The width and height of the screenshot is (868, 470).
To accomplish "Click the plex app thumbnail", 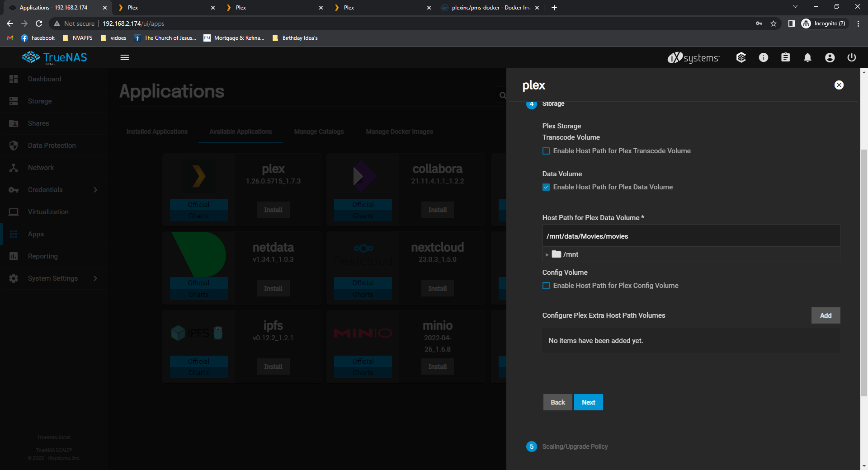I will (199, 176).
